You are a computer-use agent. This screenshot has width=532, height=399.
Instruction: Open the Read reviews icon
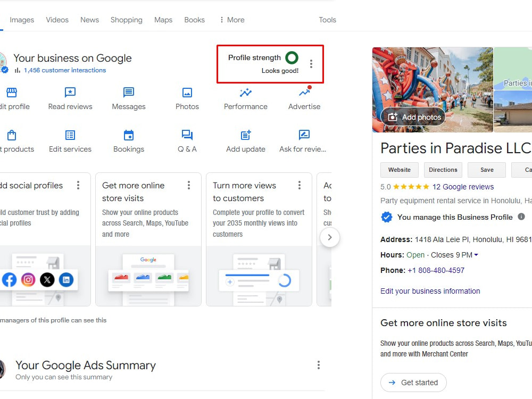[70, 92]
